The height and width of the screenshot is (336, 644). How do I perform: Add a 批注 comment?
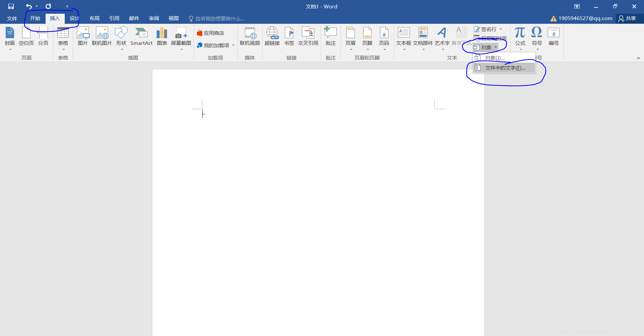[x=331, y=36]
